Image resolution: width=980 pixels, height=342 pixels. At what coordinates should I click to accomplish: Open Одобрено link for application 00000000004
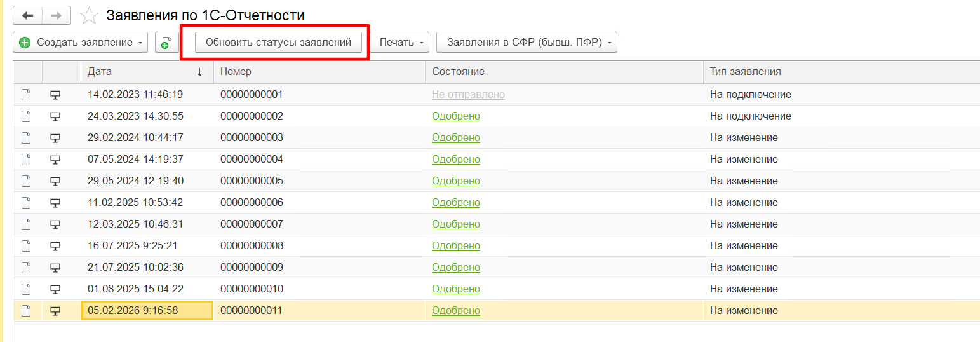click(x=456, y=160)
